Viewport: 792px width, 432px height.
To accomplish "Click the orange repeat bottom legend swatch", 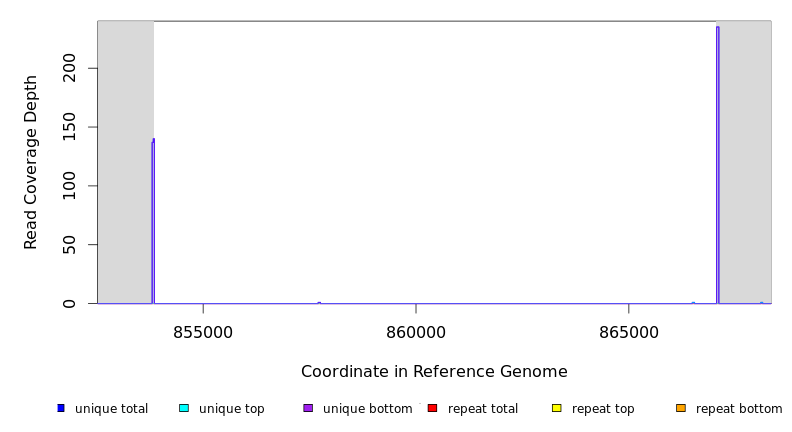I will (x=681, y=408).
